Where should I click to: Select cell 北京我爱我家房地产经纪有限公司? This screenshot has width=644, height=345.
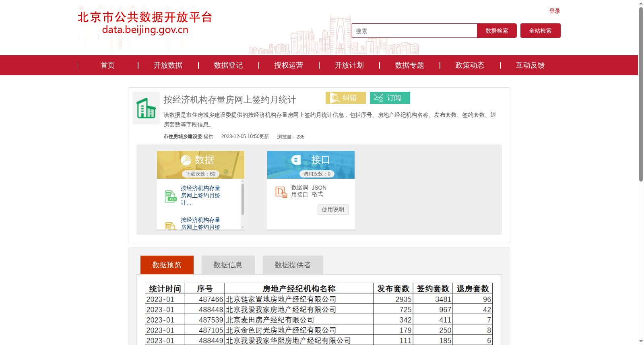[x=299, y=310]
